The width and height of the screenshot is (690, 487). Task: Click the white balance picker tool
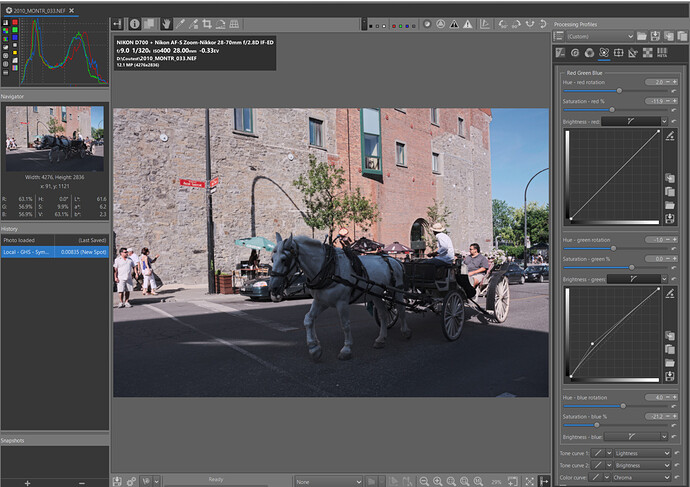click(x=180, y=23)
